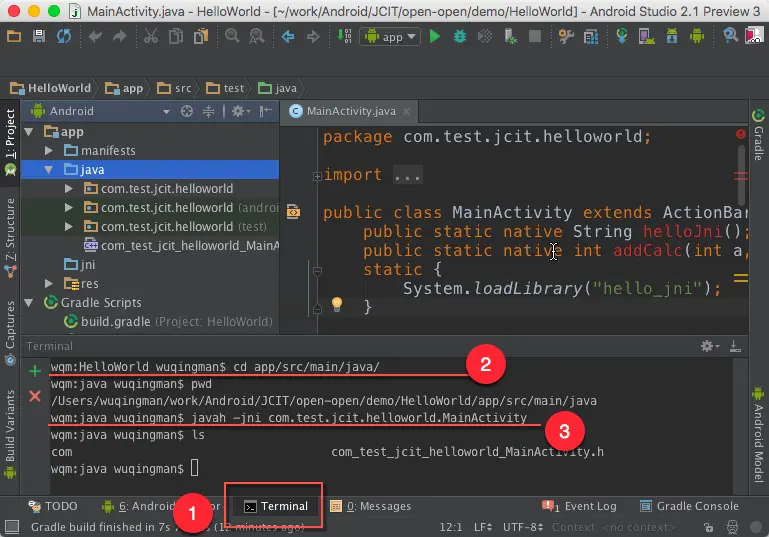Open the Gradle Console
This screenshot has width=769, height=537.
coord(689,506)
